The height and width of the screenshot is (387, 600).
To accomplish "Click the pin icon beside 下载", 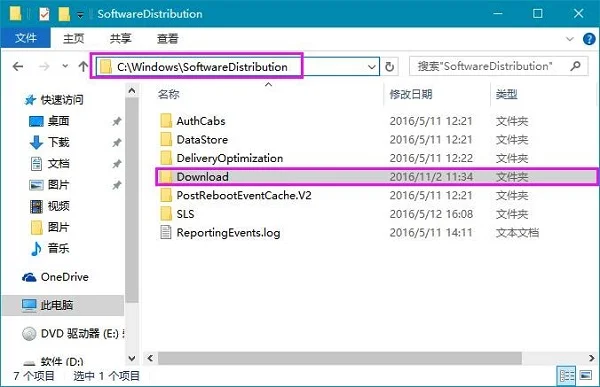I will [116, 143].
